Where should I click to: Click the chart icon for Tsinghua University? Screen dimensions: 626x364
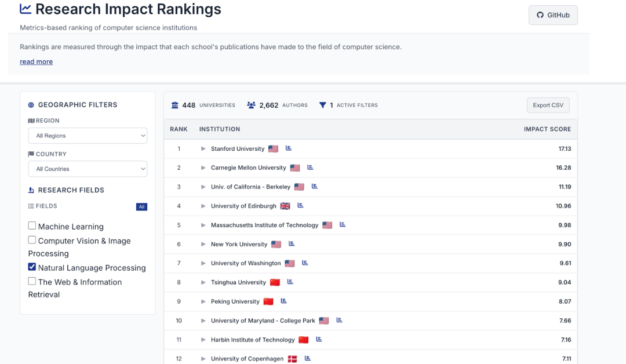pos(290,282)
